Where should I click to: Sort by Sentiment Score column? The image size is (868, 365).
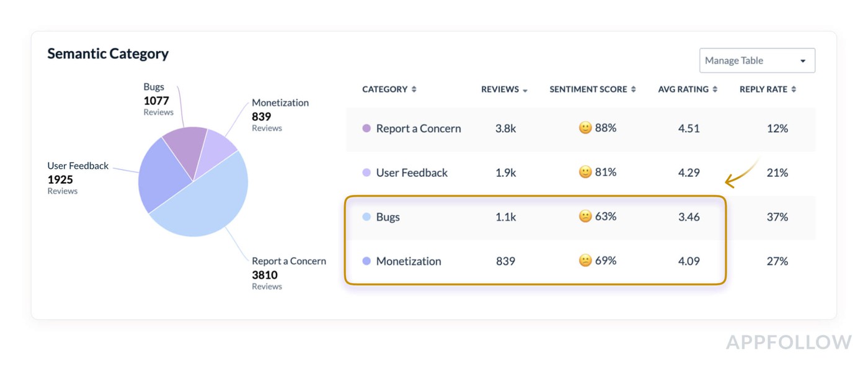tap(593, 89)
